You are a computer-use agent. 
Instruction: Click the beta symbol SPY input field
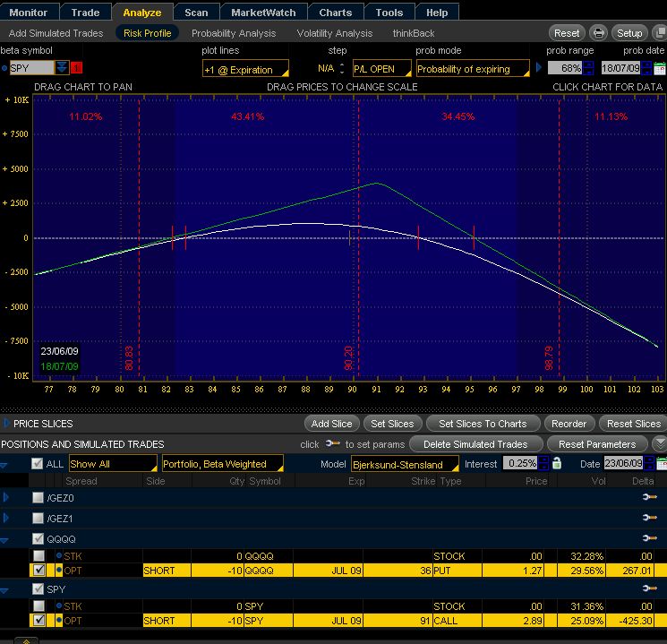pos(30,68)
